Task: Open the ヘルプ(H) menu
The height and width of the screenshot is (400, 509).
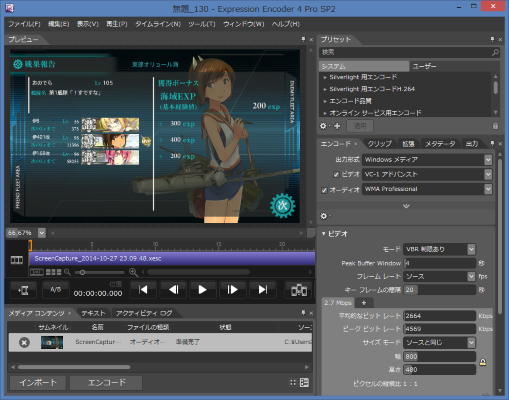Action: click(x=286, y=24)
